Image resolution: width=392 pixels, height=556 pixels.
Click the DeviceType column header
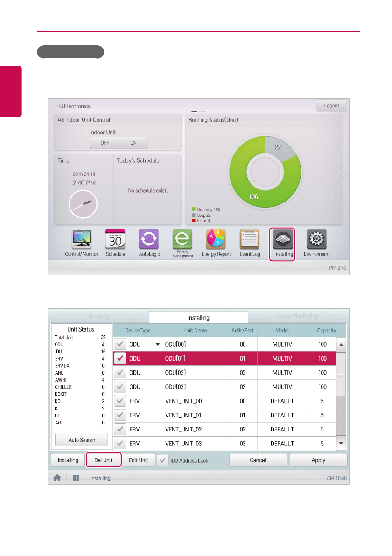pos(138,331)
